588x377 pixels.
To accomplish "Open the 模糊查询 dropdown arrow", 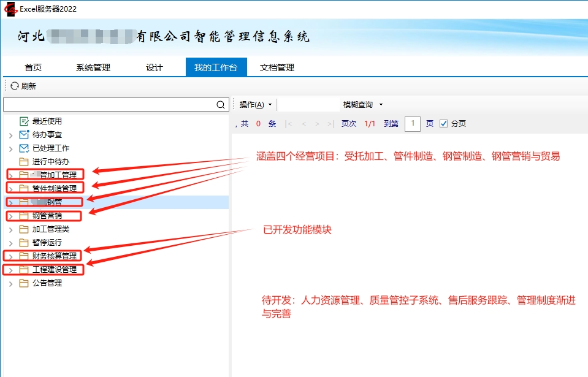I will click(381, 105).
